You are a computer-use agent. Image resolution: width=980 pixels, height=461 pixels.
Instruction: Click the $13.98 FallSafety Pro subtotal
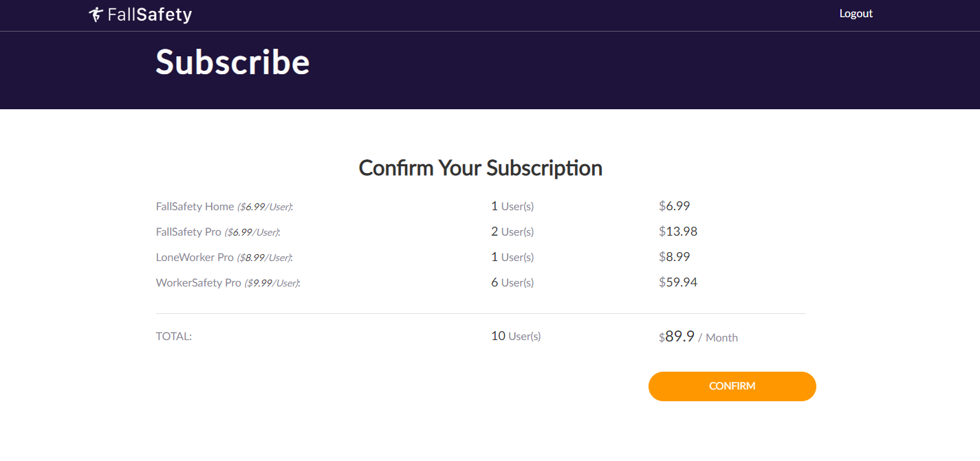(x=678, y=232)
